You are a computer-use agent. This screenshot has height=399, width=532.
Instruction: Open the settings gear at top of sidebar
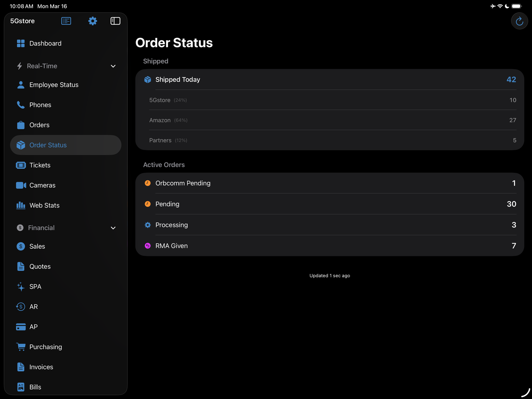point(92,21)
